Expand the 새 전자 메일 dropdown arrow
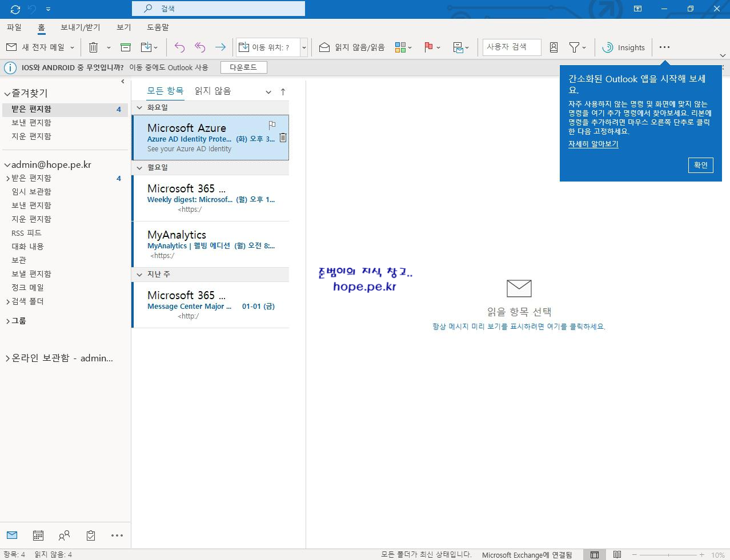Image resolution: width=730 pixels, height=560 pixels. (x=72, y=48)
